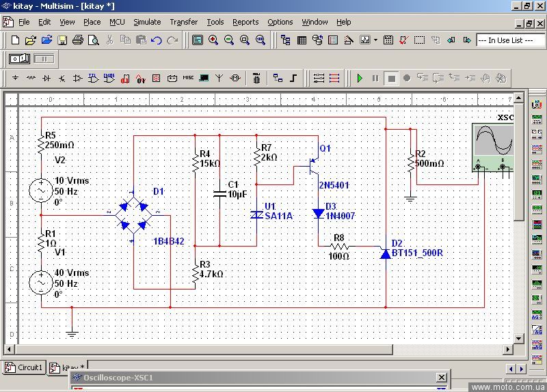Place a Source component (ground symbol)
Image resolution: width=547 pixels, height=392 pixels.
tap(15, 78)
